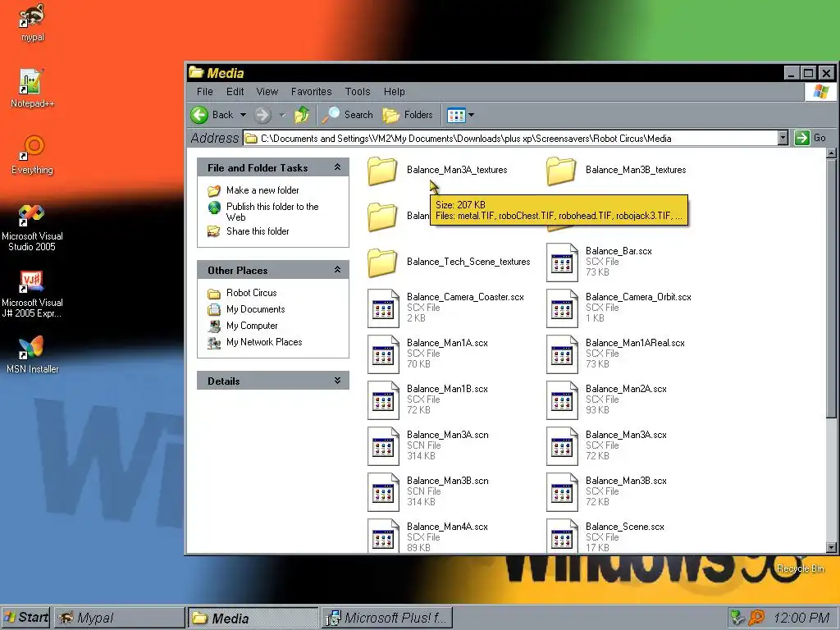Open the Help menu
Image resolution: width=840 pixels, height=630 pixels.
pos(395,92)
